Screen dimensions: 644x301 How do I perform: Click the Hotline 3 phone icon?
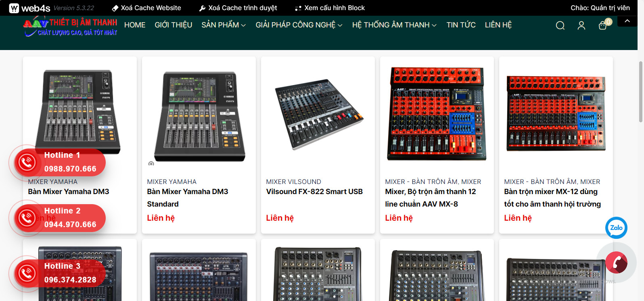pos(27,273)
